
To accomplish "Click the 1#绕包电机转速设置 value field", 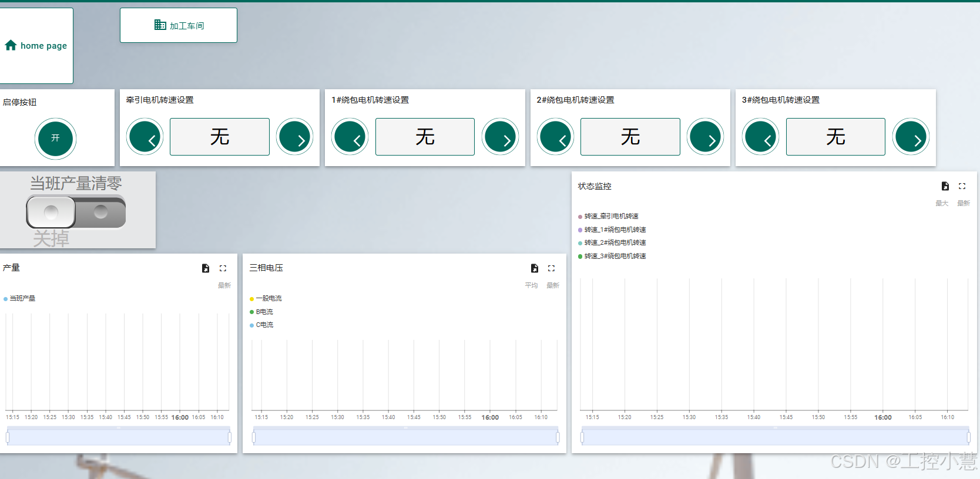I will [x=425, y=137].
